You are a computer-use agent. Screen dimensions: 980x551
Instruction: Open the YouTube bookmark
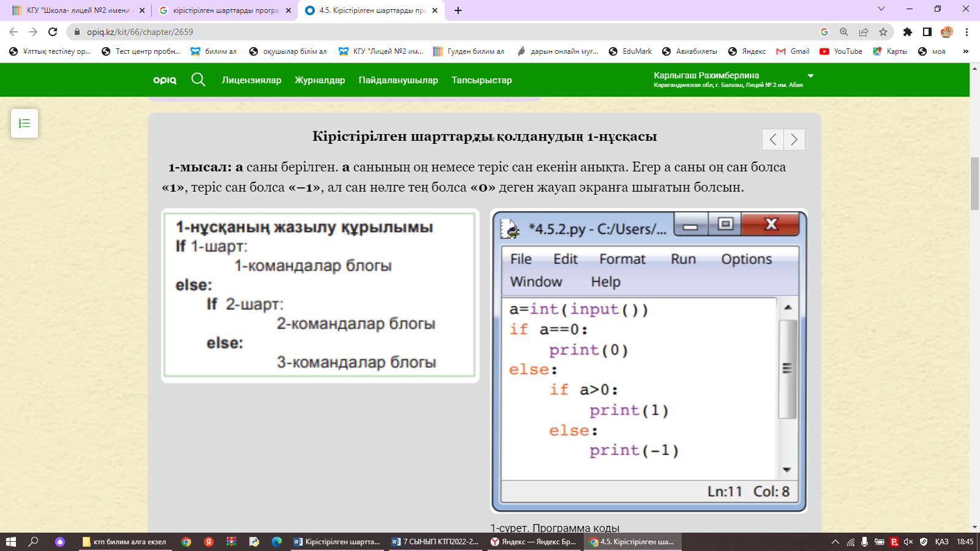point(841,51)
